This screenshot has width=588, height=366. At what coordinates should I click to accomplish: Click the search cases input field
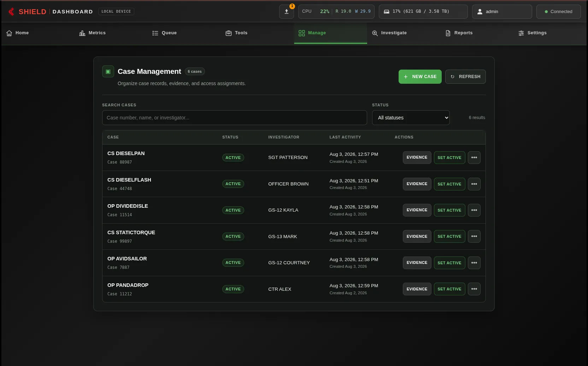point(235,118)
